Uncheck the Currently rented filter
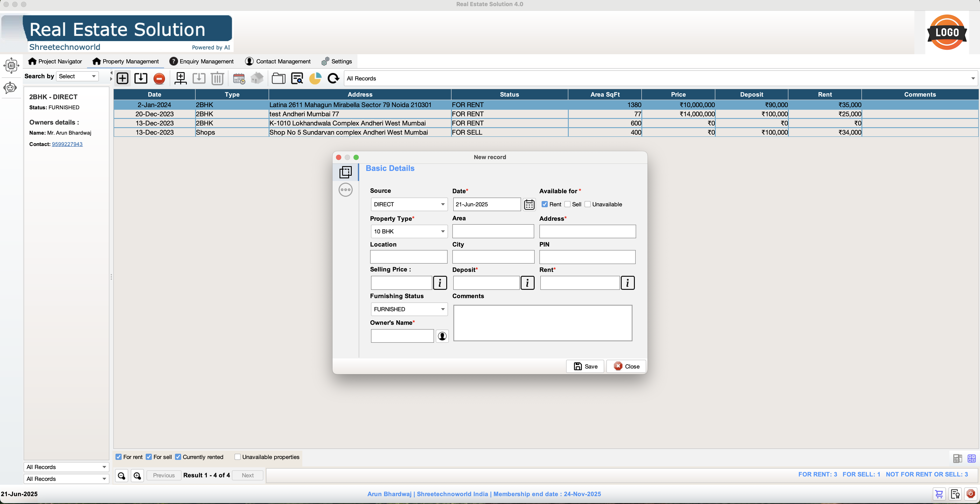The image size is (980, 504). point(179,457)
